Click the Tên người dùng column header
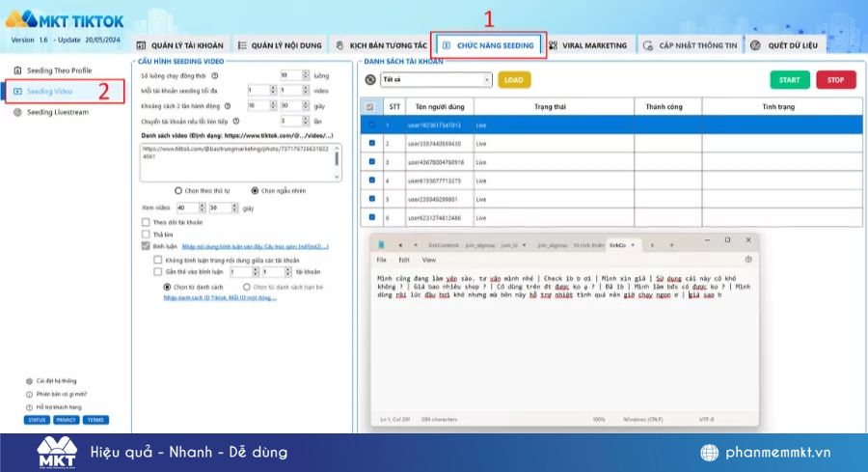Image resolution: width=868 pixels, height=472 pixels. click(440, 107)
